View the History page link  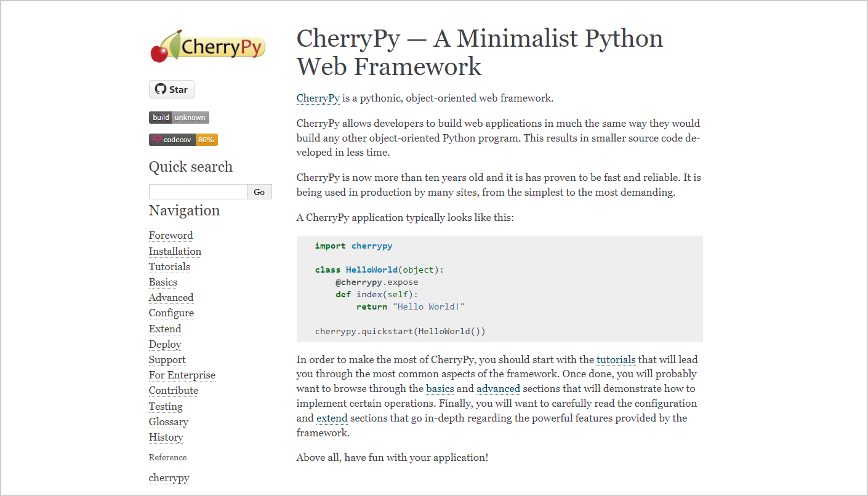point(166,437)
